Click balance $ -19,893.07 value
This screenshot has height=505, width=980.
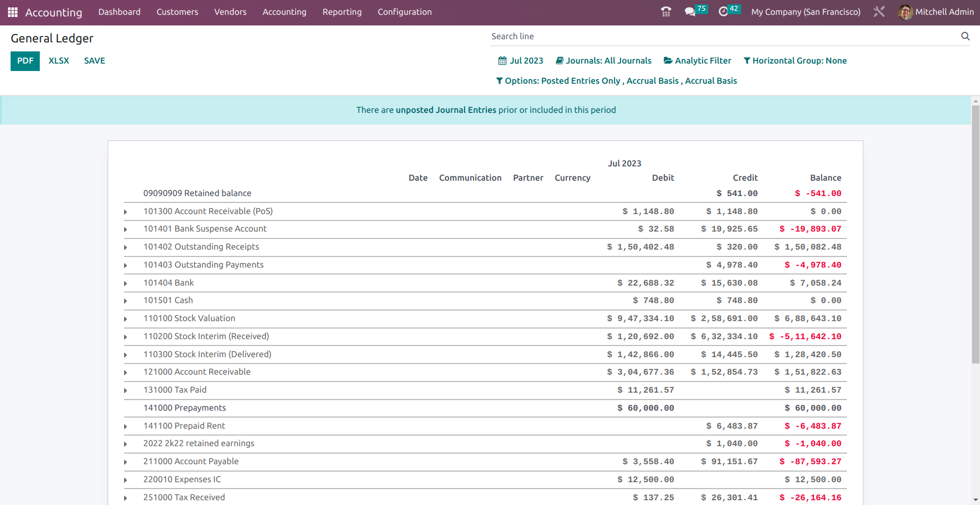[x=810, y=229]
